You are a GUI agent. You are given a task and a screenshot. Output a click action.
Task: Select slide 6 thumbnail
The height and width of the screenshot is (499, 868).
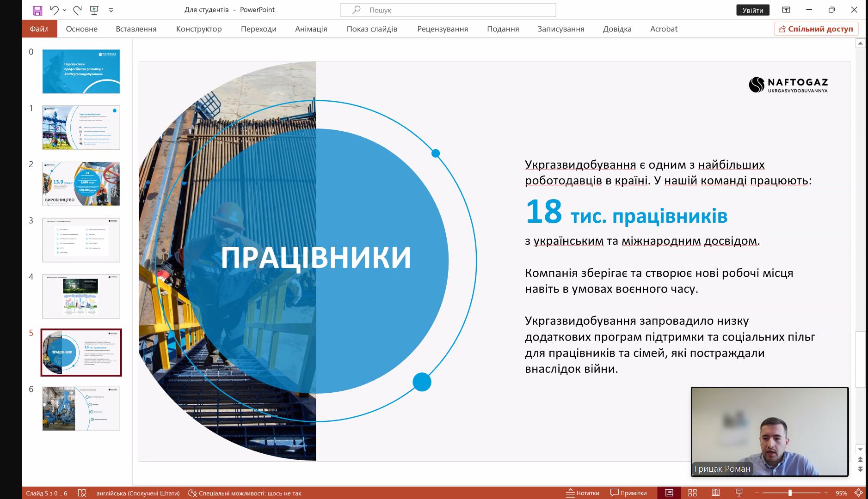click(x=81, y=409)
